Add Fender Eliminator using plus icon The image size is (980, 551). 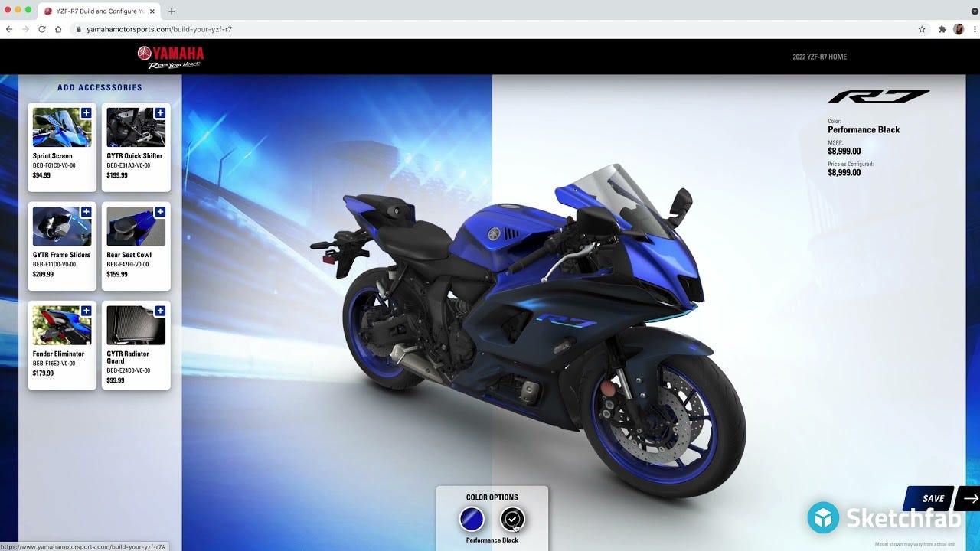click(x=86, y=311)
